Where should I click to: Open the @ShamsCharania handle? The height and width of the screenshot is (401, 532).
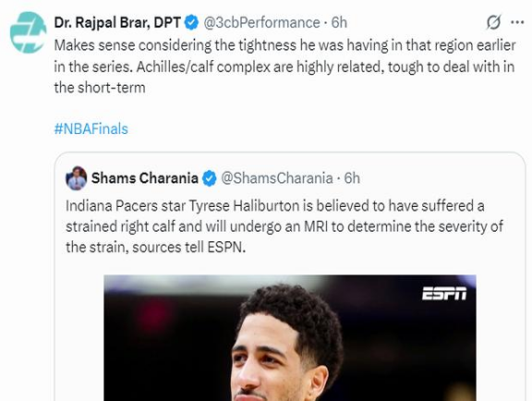277,178
